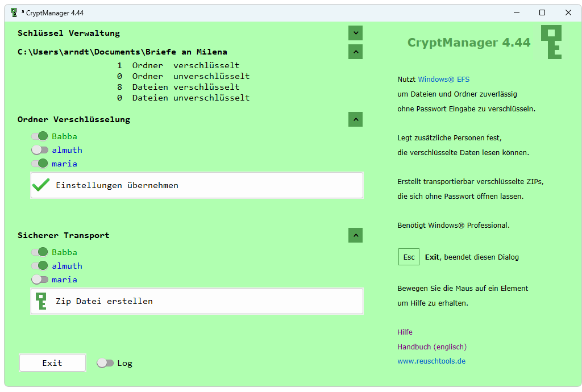Minimize the CryptManager window
Screen dimensions: 582x392
coord(516,12)
